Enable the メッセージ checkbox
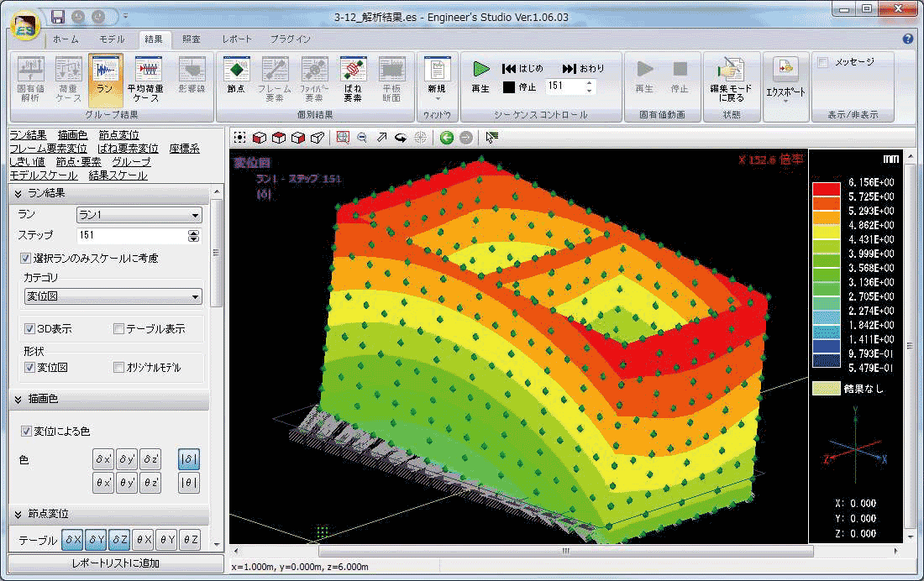The height and width of the screenshot is (581, 924). point(823,62)
